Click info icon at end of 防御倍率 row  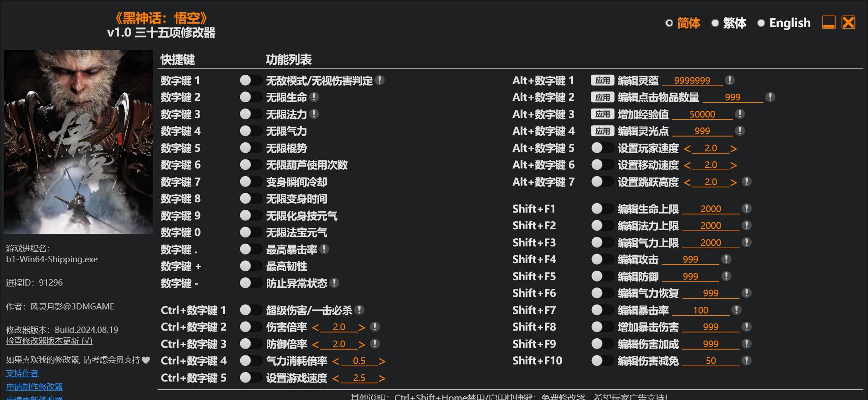(x=375, y=344)
